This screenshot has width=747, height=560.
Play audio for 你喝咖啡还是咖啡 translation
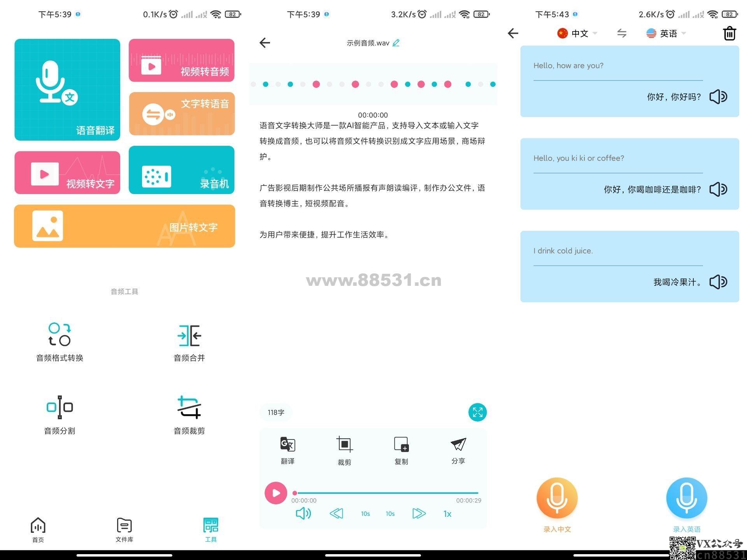point(718,189)
